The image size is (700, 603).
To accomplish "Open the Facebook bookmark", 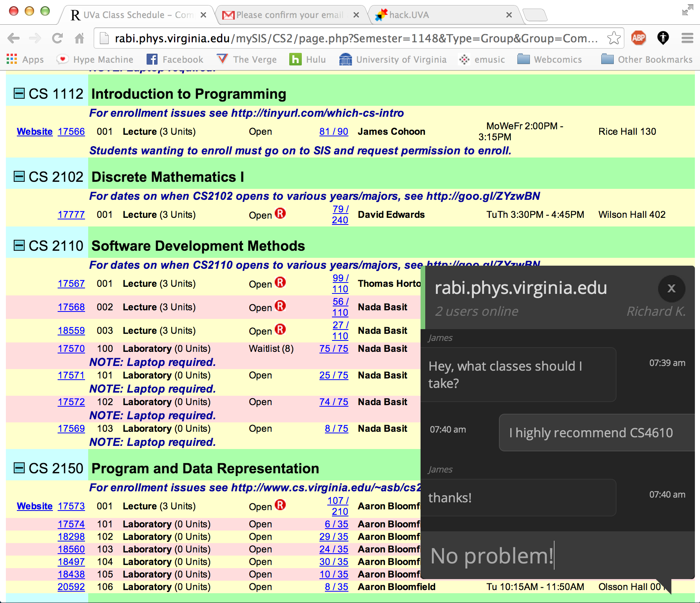I will (x=175, y=60).
